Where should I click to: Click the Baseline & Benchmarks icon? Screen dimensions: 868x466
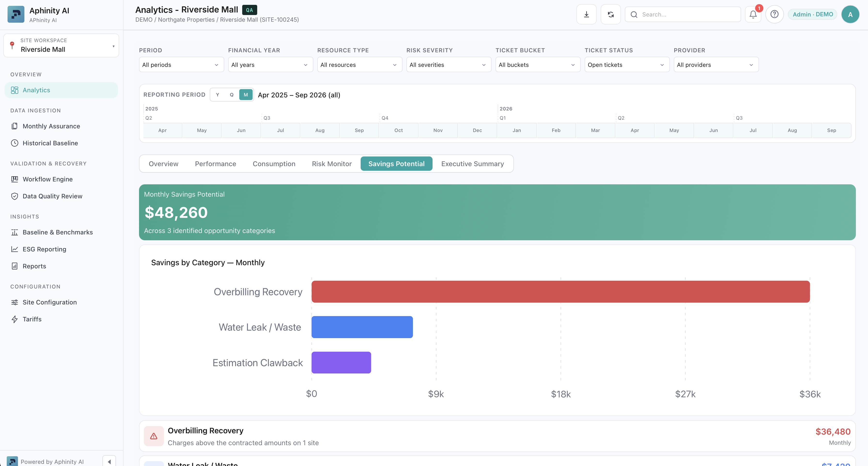click(15, 232)
